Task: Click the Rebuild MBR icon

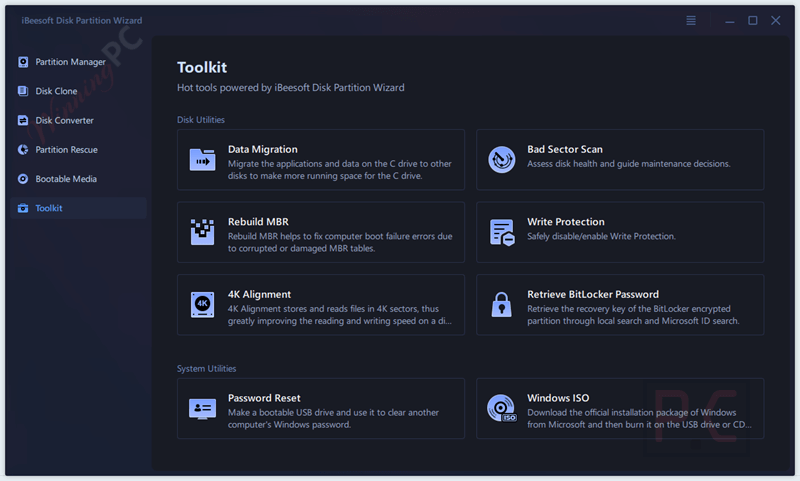Action: [x=203, y=232]
